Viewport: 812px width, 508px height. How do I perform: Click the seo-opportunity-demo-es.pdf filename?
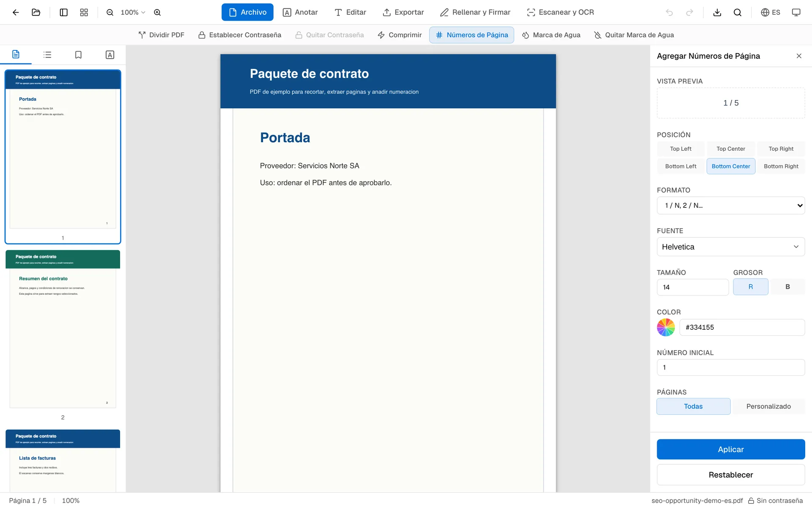[x=697, y=500]
